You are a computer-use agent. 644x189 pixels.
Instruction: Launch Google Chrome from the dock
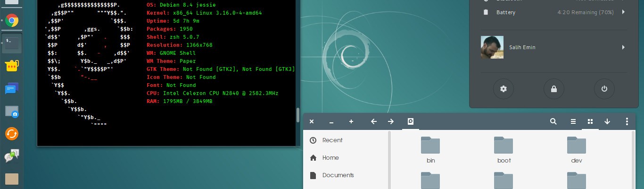[12, 20]
